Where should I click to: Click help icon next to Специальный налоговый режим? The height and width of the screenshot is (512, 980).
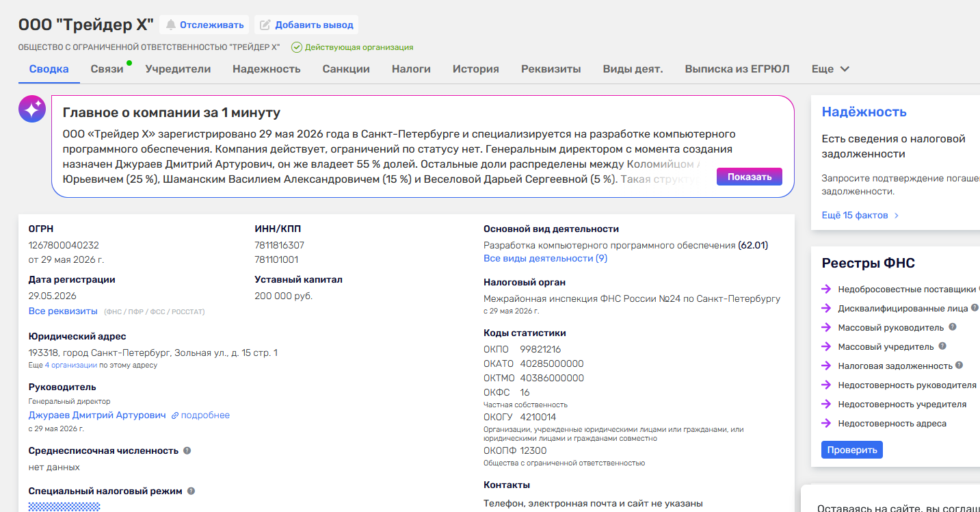191,491
